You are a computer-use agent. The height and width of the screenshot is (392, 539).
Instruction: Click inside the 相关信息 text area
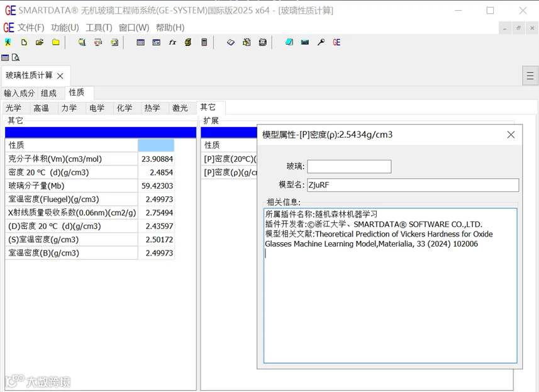click(390, 286)
